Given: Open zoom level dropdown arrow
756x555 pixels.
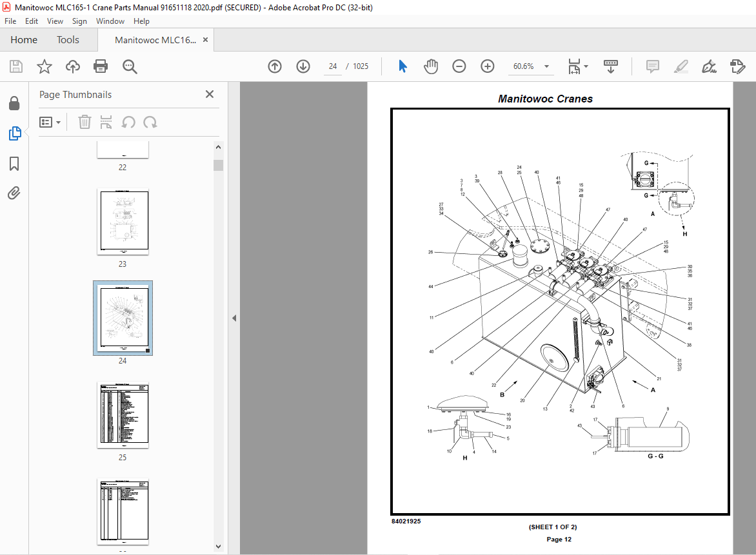Looking at the screenshot, I should click(547, 66).
